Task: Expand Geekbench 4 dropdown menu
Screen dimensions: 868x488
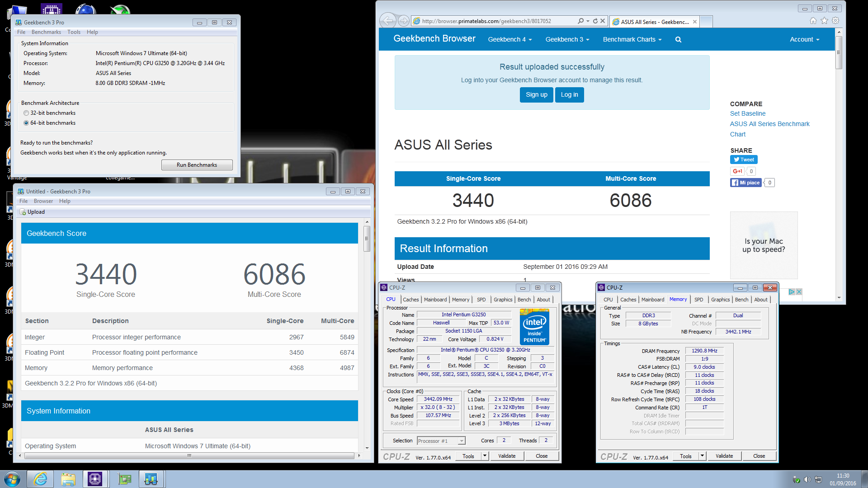Action: coord(509,40)
